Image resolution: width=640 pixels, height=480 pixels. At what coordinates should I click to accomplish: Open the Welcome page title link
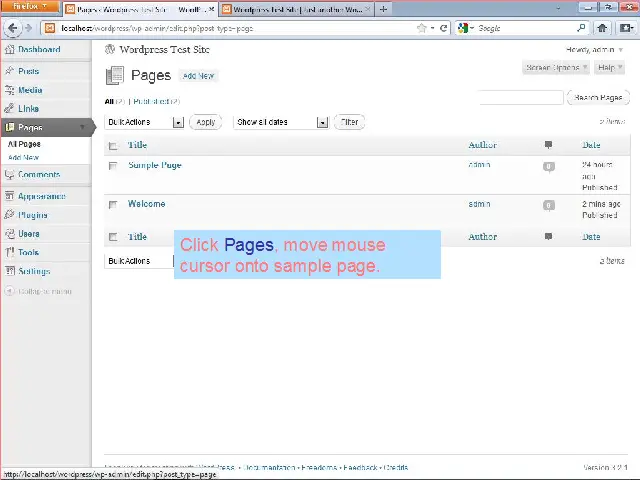[147, 204]
